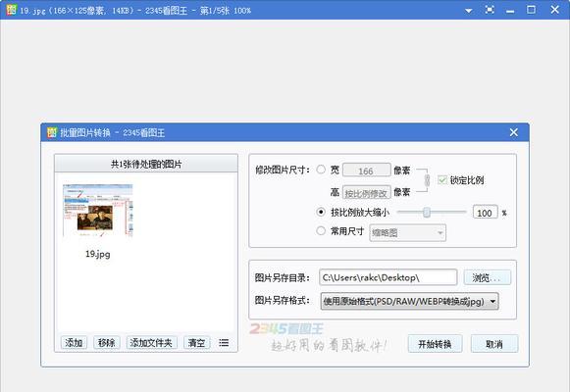Open the dropdown arrow menu in main title bar

point(469,11)
